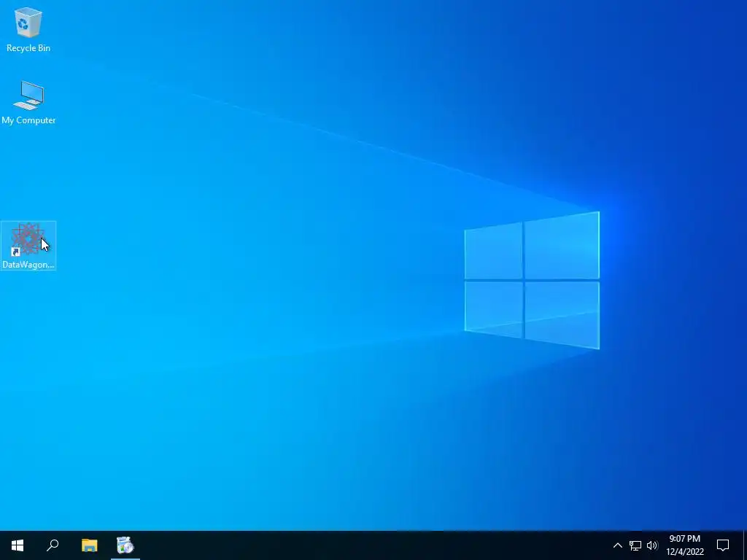The width and height of the screenshot is (747, 560).
Task: Open the volume speaker tray icon
Action: [652, 545]
